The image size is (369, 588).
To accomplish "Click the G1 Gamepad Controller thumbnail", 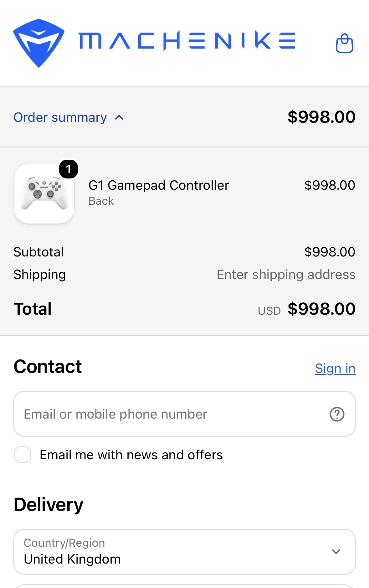I will point(44,193).
